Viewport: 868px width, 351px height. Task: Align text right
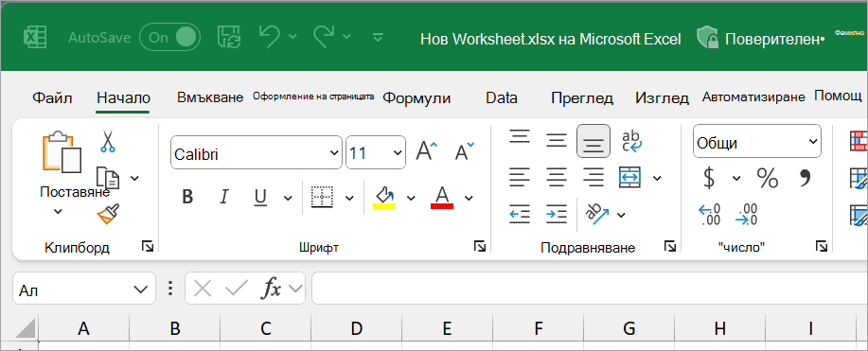tap(593, 177)
